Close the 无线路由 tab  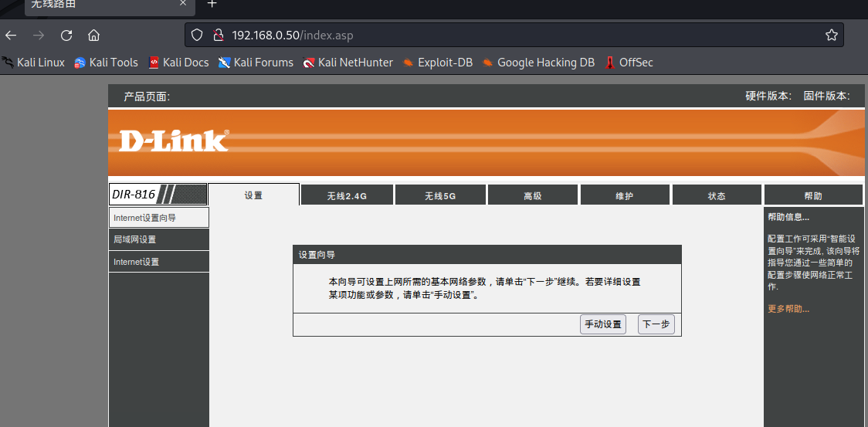point(183,3)
